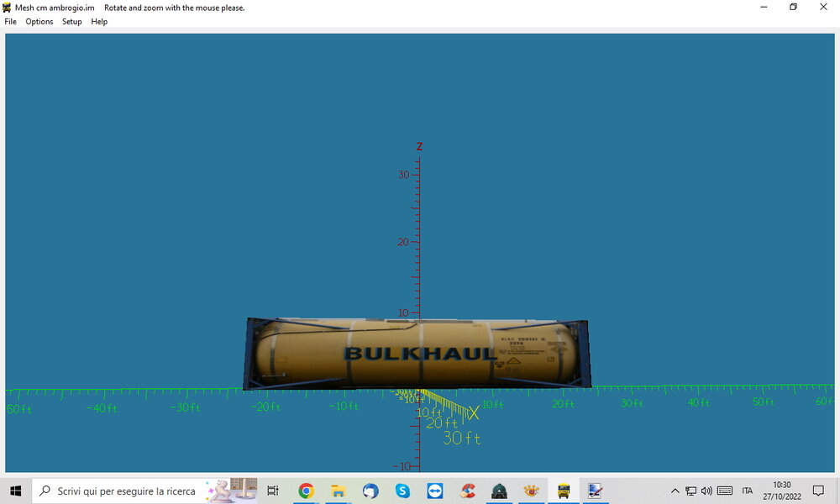840x504 pixels.
Task: Click the taskbar search box
Action: coord(144,491)
